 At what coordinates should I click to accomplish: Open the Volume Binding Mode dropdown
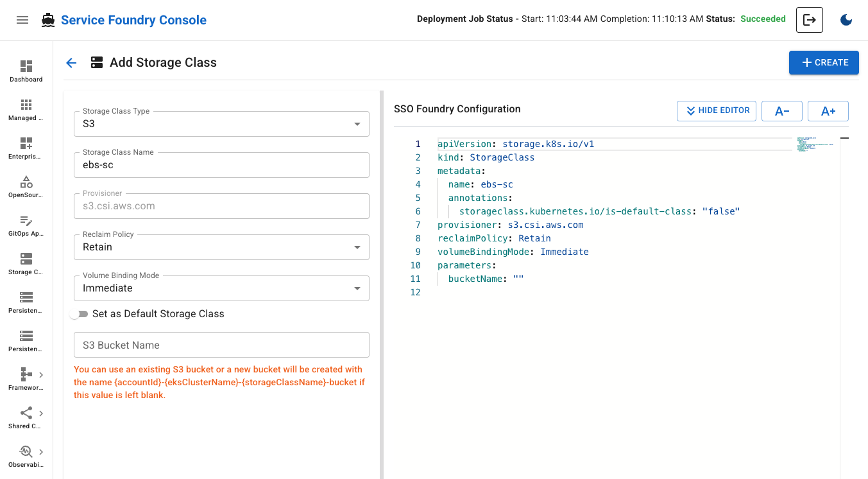point(221,288)
